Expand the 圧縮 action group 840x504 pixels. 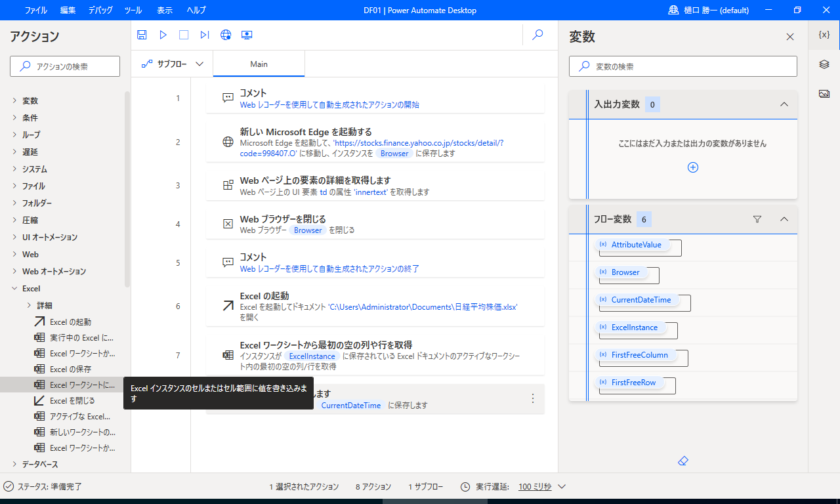click(14, 220)
